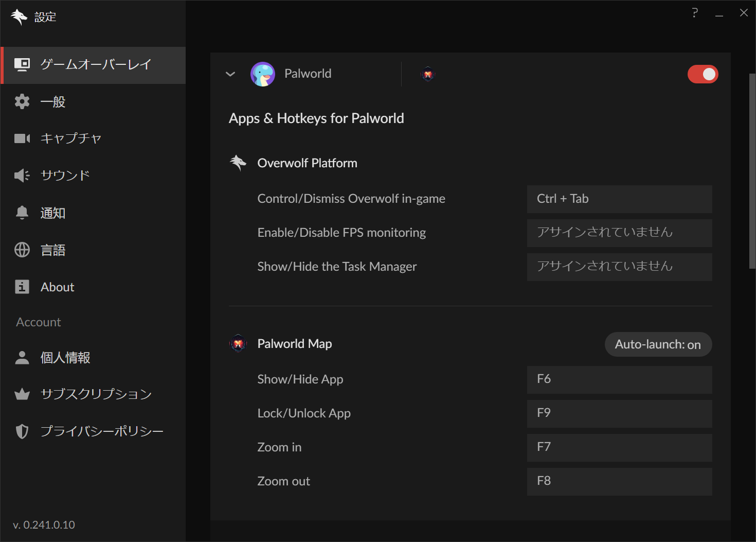Image resolution: width=756 pixels, height=542 pixels.
Task: Open 個人情報 account page
Action: pos(93,358)
